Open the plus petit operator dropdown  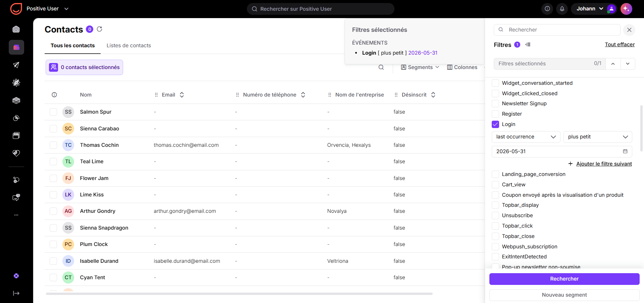click(x=598, y=137)
